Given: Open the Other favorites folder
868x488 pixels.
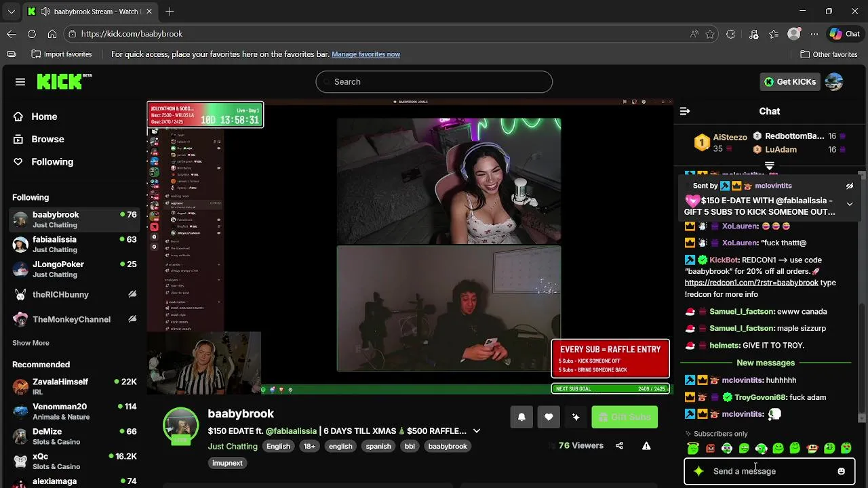Looking at the screenshot, I should (829, 54).
